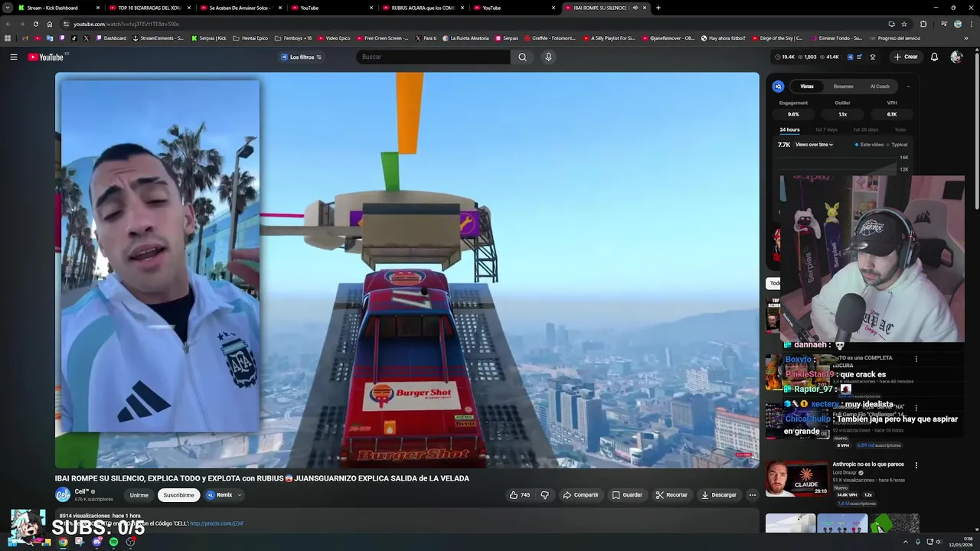
Task: Open Chrome from the Windows taskbar
Action: (63, 542)
